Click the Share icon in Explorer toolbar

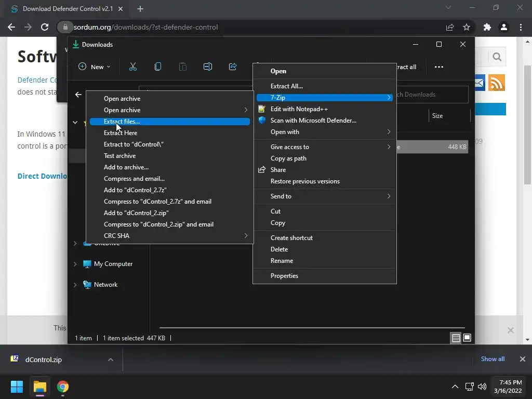click(233, 67)
